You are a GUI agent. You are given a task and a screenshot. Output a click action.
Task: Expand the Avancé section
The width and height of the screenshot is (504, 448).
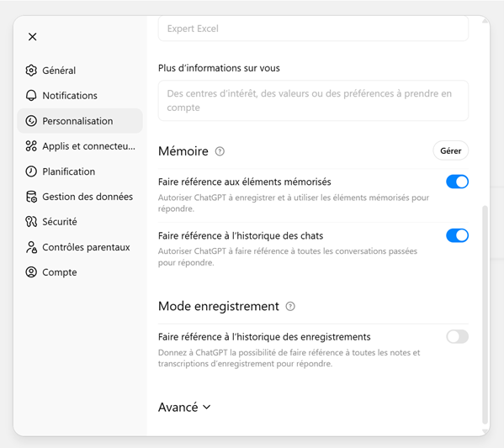184,407
